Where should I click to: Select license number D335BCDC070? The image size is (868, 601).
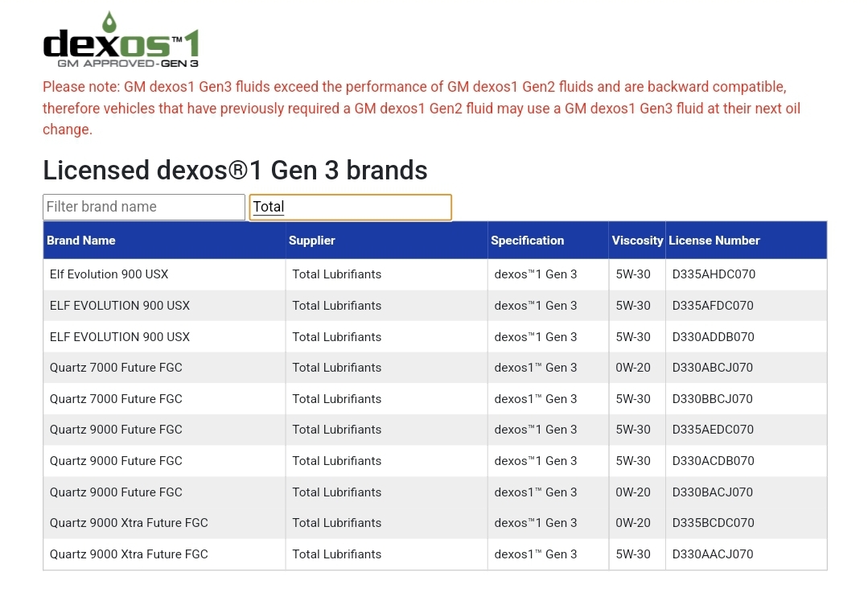pos(713,523)
